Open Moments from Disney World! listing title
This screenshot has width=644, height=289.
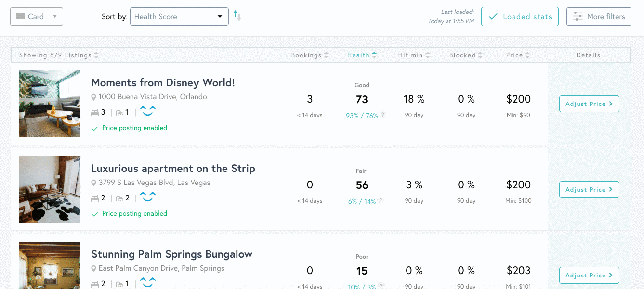(163, 82)
